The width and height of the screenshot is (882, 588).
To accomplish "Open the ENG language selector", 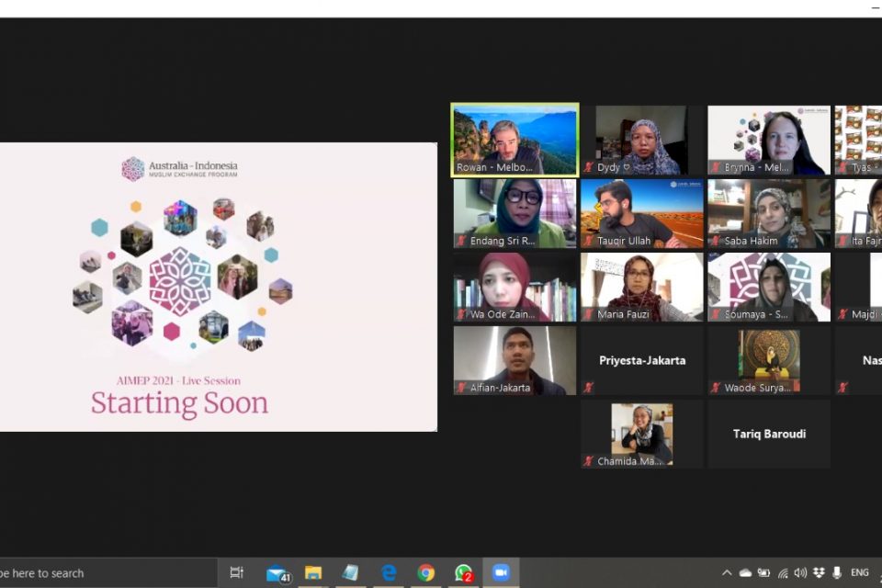I will (860, 572).
